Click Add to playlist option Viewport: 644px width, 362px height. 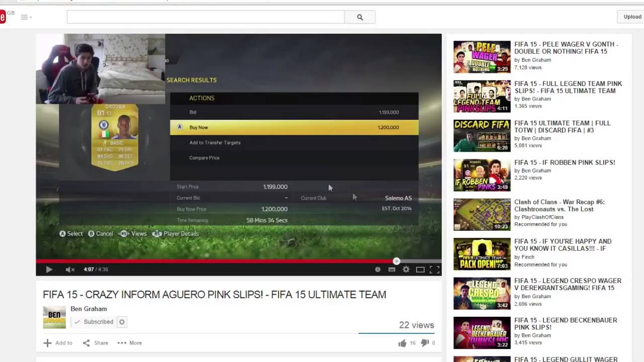[58, 343]
